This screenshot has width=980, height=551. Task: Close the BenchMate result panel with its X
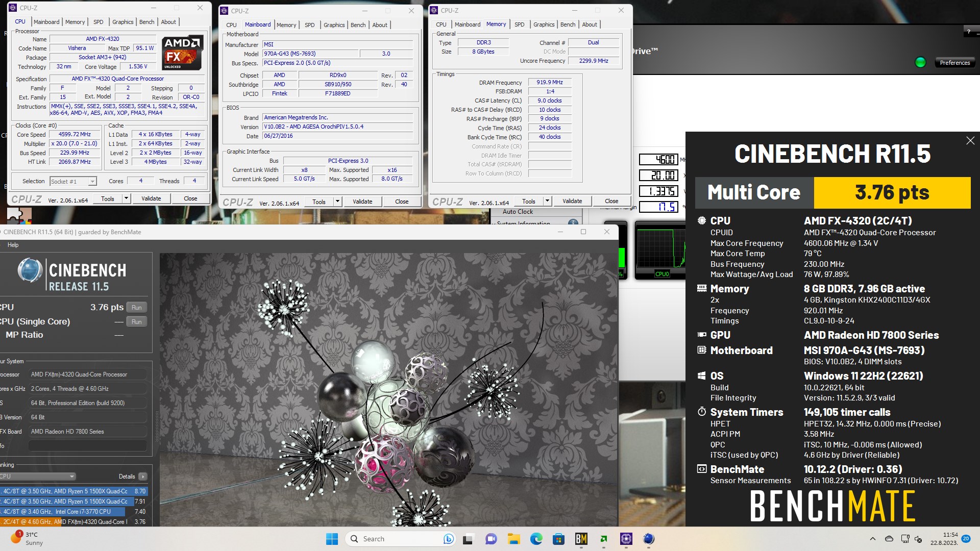pos(970,141)
